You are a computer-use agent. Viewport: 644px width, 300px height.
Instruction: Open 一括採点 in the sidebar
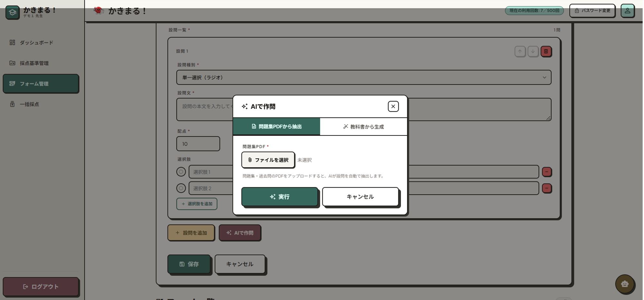(41, 104)
